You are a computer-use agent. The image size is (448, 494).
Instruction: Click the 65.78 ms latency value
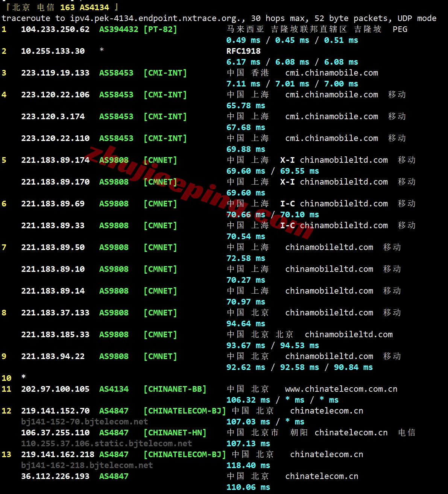click(246, 106)
